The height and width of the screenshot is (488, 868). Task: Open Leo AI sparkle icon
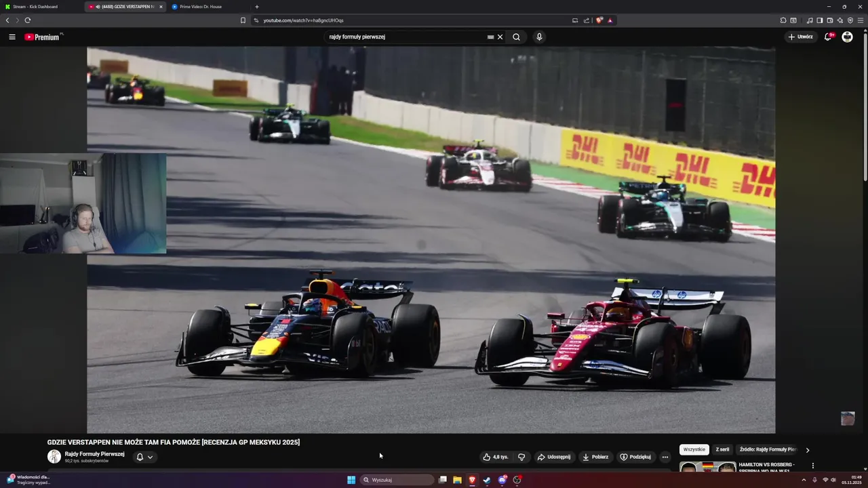pyautogui.click(x=840, y=20)
